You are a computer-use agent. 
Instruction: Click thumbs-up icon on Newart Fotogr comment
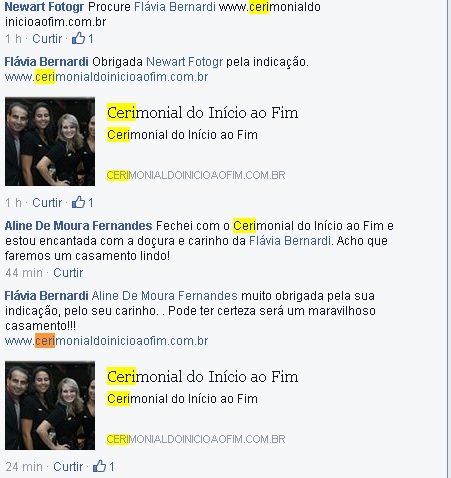79,38
